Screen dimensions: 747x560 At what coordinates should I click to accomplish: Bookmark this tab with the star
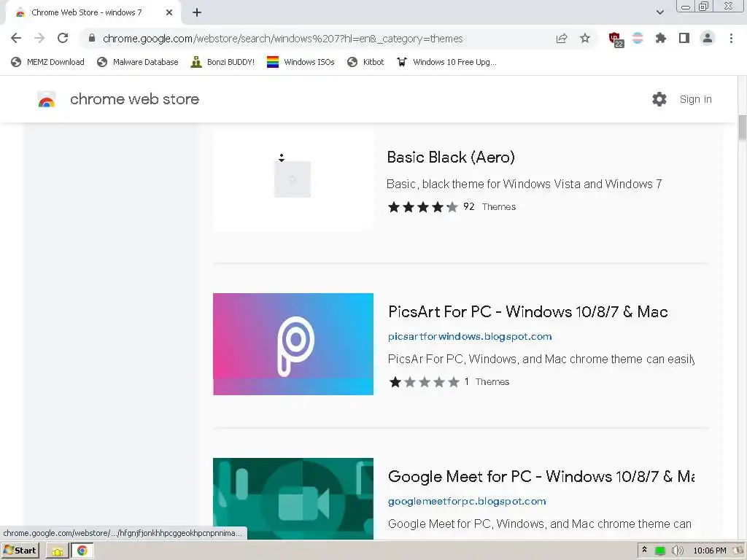click(585, 39)
